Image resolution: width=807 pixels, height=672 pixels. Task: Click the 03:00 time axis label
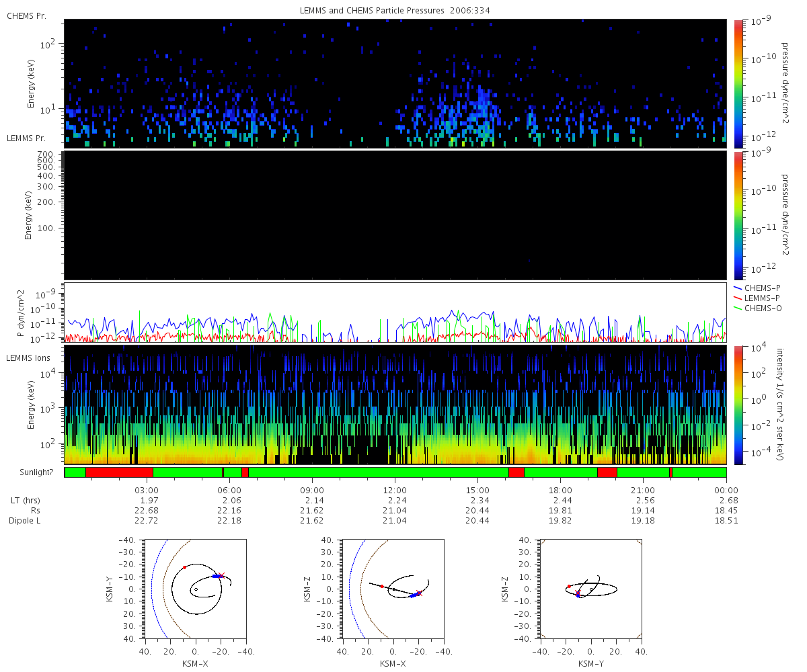(147, 490)
